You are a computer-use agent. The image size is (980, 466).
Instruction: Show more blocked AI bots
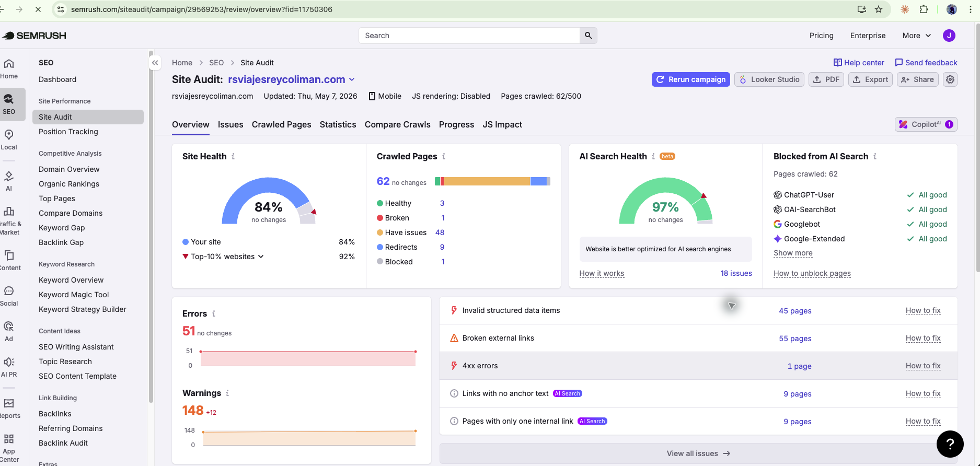[793, 253]
